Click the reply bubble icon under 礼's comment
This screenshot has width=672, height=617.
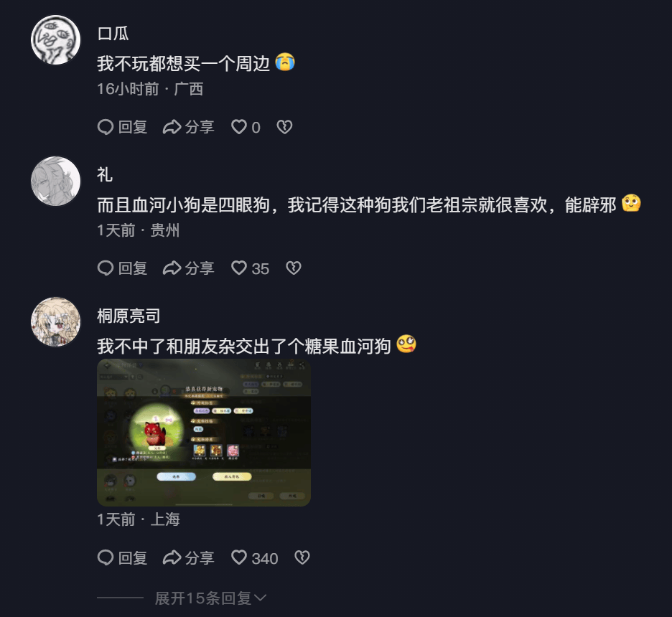coord(105,268)
